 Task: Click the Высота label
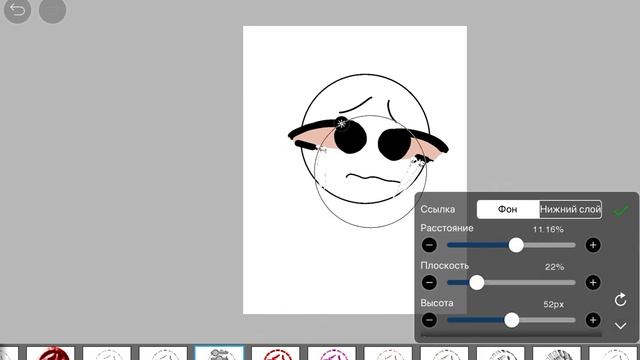point(437,303)
